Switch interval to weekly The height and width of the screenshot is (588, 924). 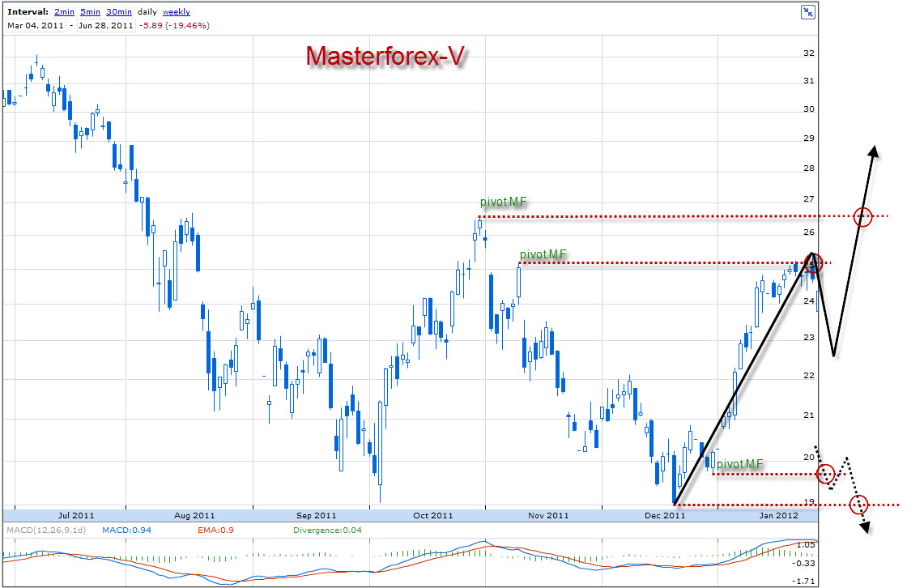(177, 12)
